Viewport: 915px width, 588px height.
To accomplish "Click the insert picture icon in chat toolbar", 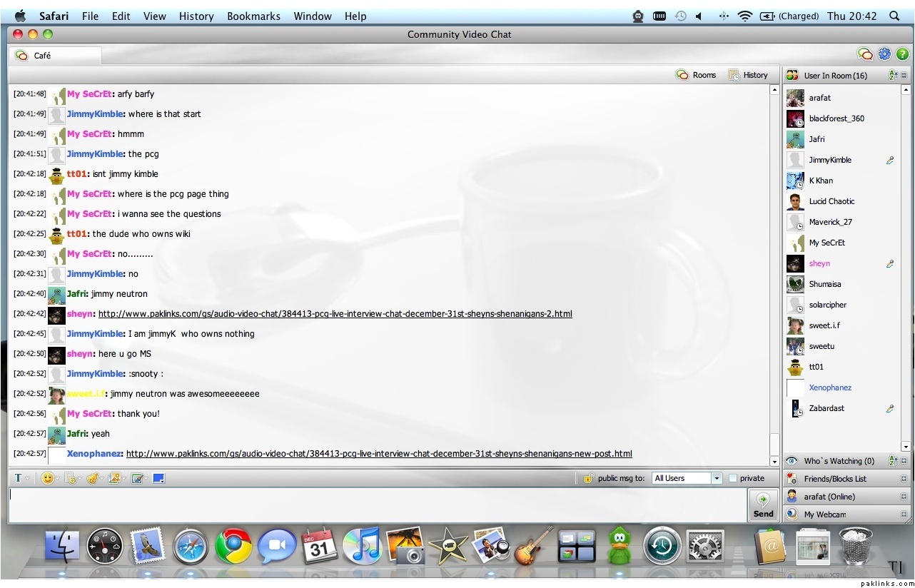I will tap(113, 478).
